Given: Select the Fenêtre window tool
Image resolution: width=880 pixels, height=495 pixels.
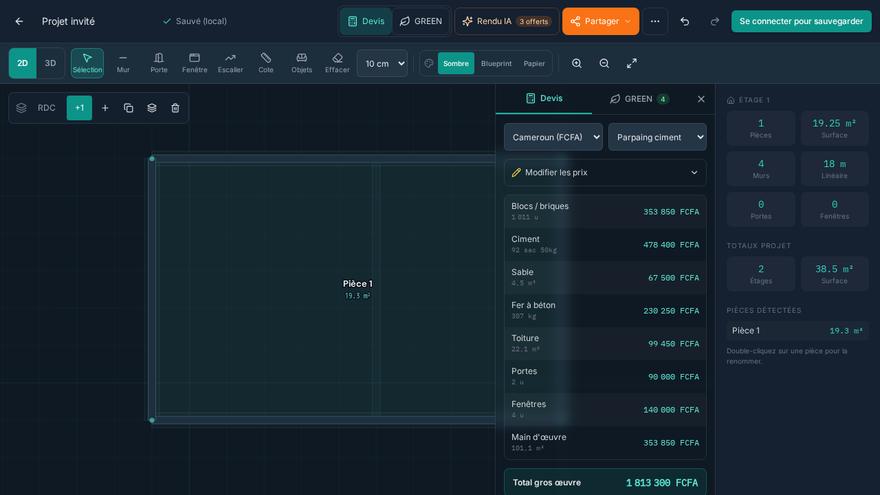Looking at the screenshot, I should point(195,63).
